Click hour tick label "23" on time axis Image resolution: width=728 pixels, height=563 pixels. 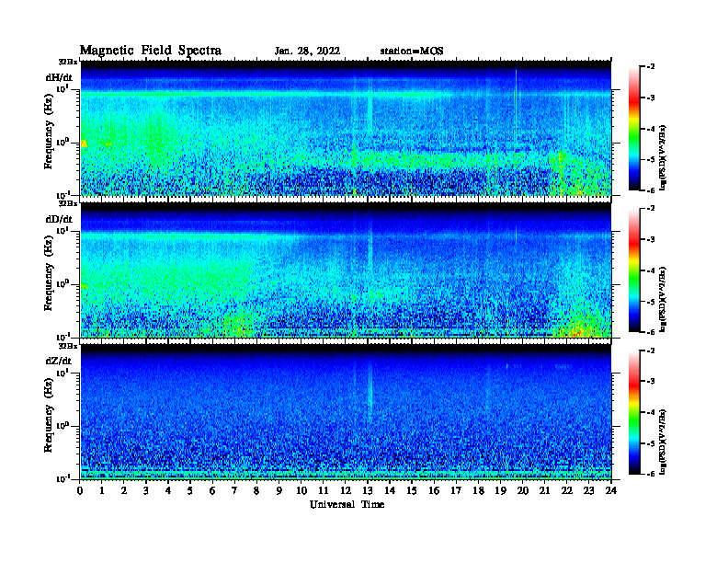pyautogui.click(x=588, y=490)
